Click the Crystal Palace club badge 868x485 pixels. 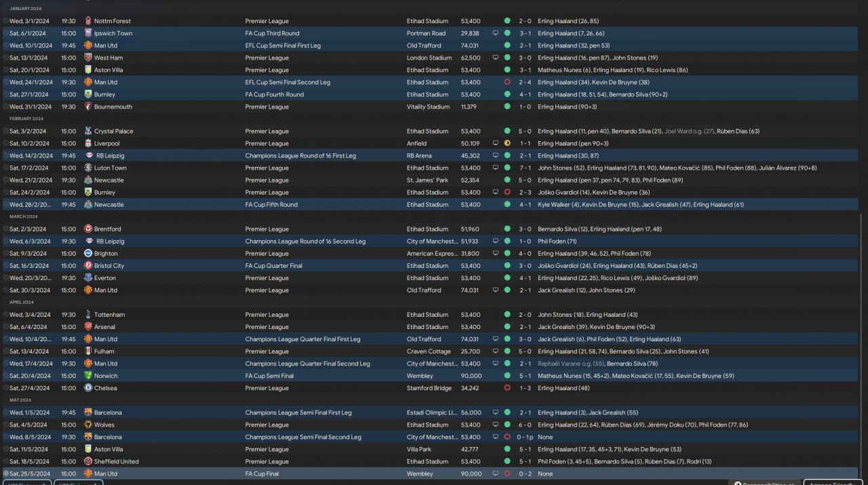(88, 131)
